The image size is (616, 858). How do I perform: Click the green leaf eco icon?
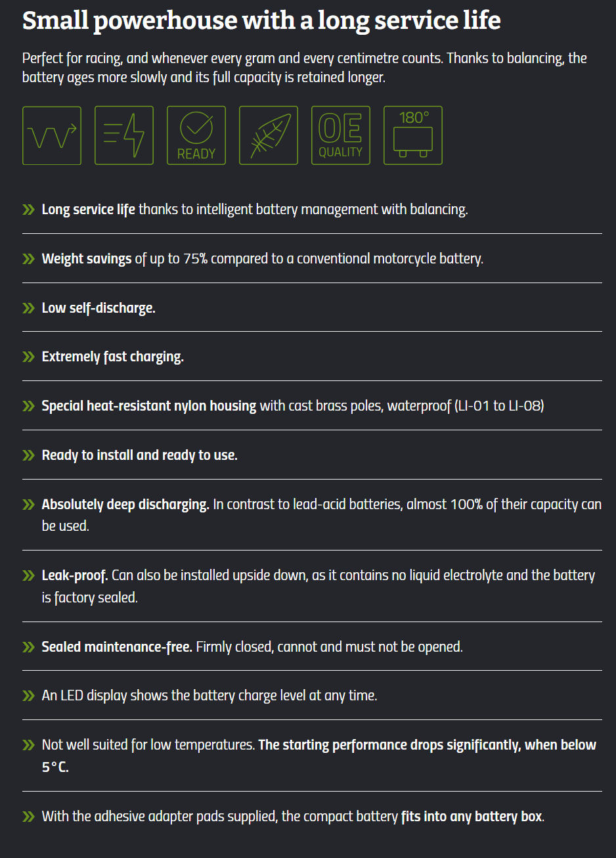[269, 135]
